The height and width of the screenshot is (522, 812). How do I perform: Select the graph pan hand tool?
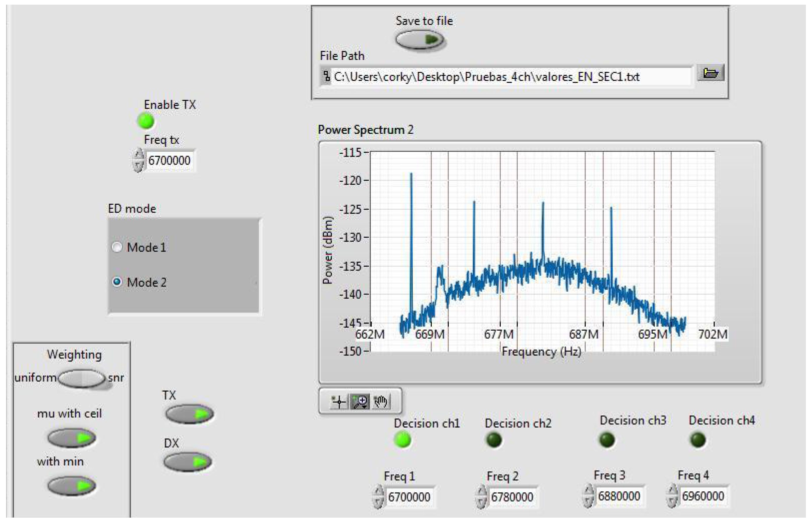(x=381, y=402)
